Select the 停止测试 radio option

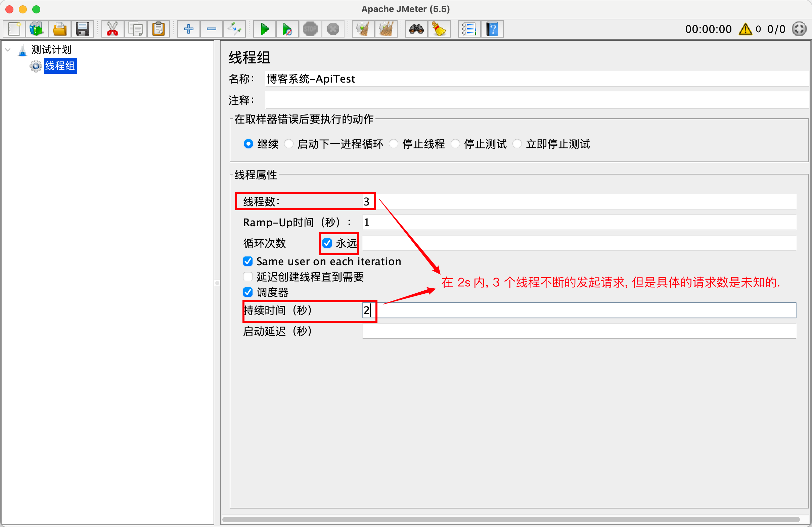pyautogui.click(x=455, y=144)
